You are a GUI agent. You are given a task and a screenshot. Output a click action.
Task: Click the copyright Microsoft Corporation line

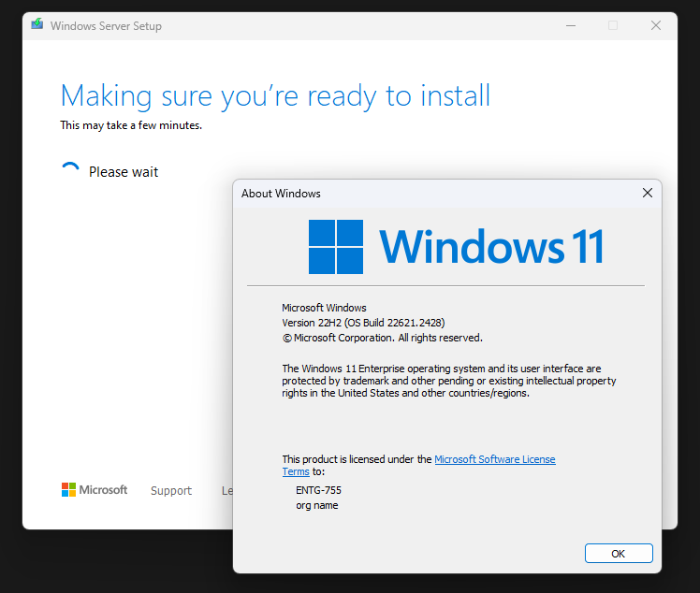(382, 338)
